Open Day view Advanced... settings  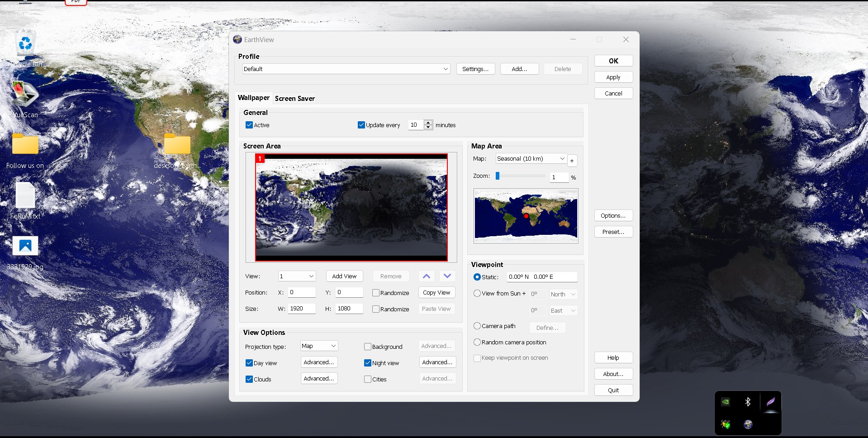point(319,362)
